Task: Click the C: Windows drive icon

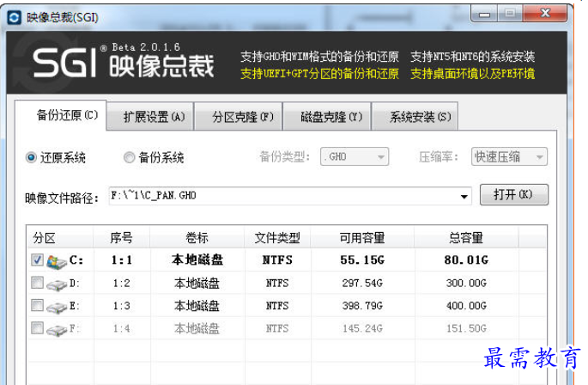Action: coord(57,261)
